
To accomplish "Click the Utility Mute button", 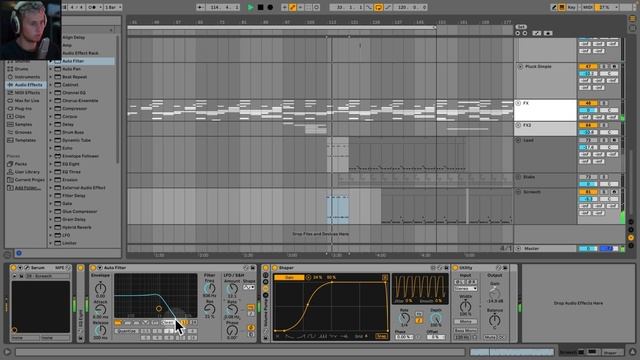I will click(x=490, y=338).
